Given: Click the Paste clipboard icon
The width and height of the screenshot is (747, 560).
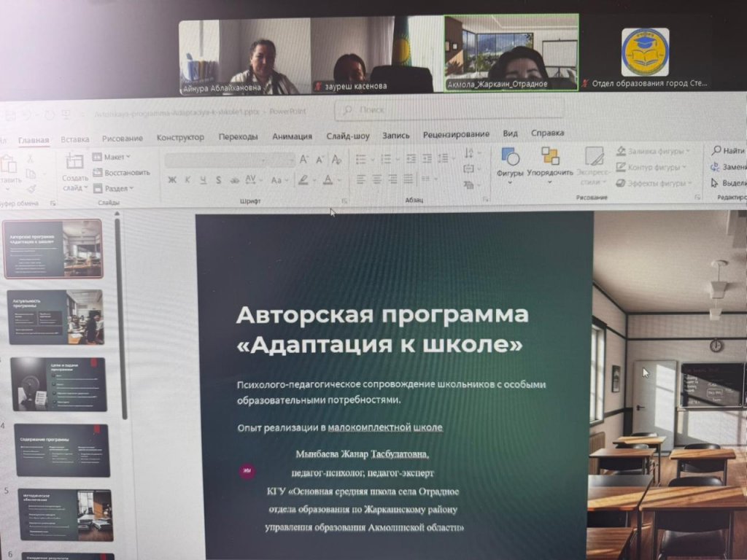Looking at the screenshot, I should (9, 164).
